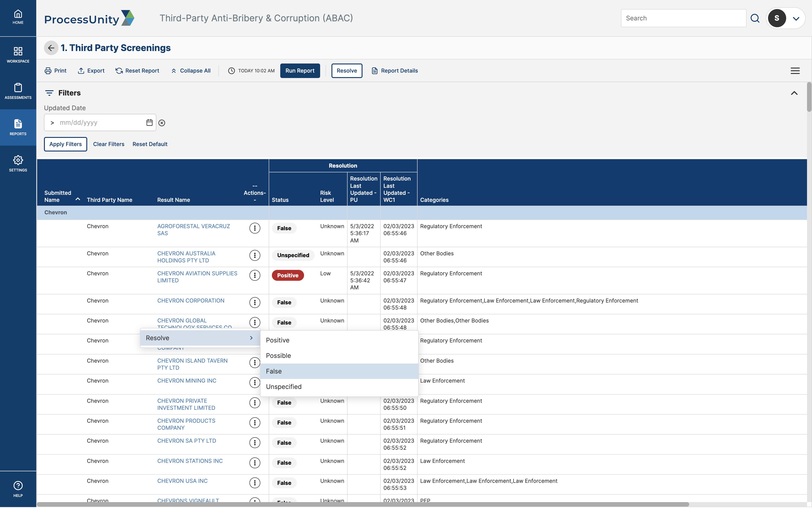The height and width of the screenshot is (508, 812).
Task: Click the Chevron group header row
Action: [422, 213]
